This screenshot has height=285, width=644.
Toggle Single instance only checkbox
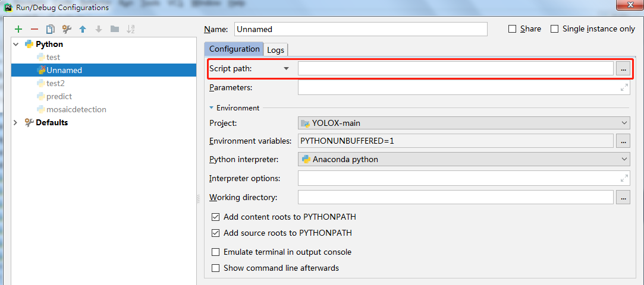pyautogui.click(x=554, y=28)
